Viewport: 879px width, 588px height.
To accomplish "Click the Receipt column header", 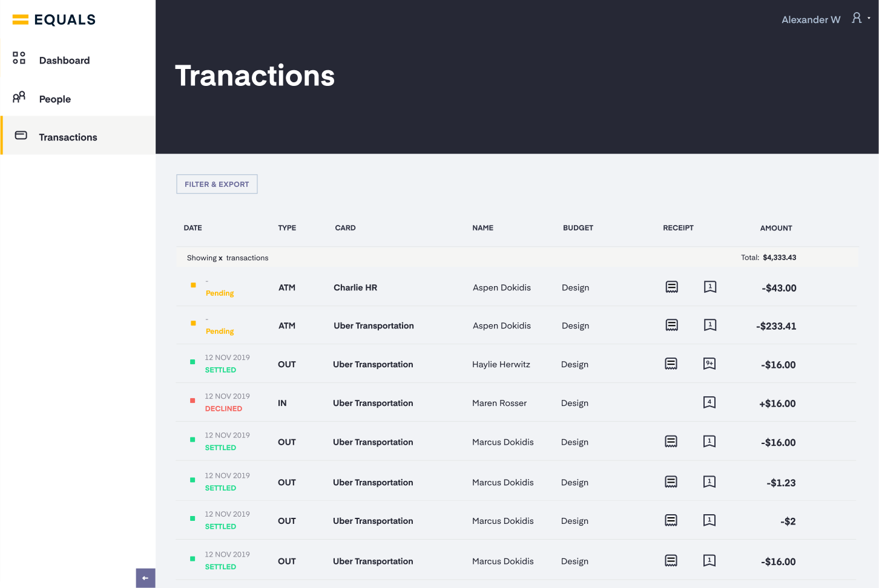I will pyautogui.click(x=678, y=228).
